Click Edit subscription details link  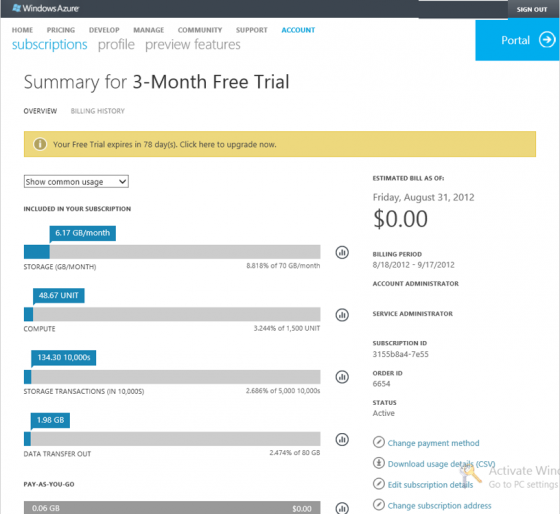pyautogui.click(x=430, y=485)
